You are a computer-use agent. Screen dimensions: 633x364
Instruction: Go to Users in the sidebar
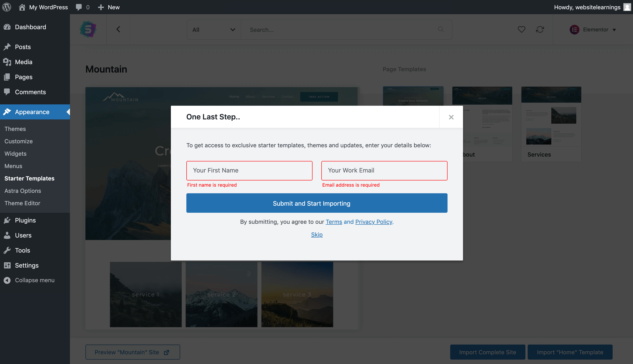click(x=35, y=235)
